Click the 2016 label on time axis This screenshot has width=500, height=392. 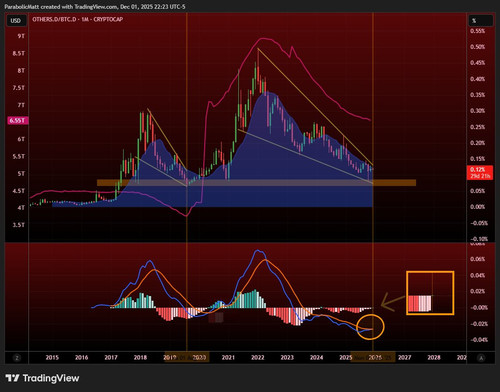tap(81, 358)
